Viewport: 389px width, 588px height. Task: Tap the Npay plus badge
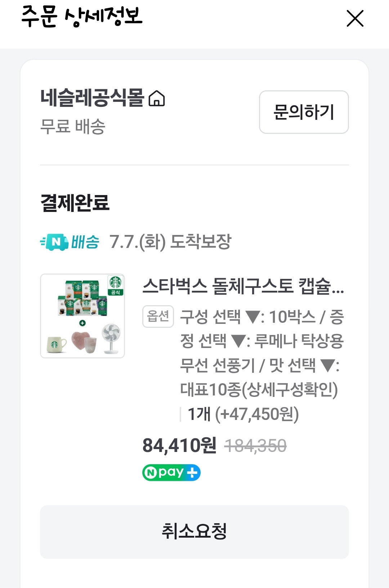point(171,472)
